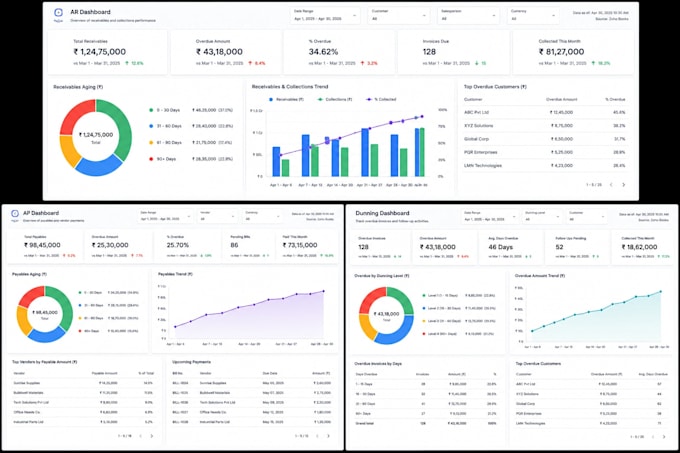Screen dimensions: 680x453
Task: Toggle Collections series in trend chart legend
Action: pyautogui.click(x=335, y=99)
